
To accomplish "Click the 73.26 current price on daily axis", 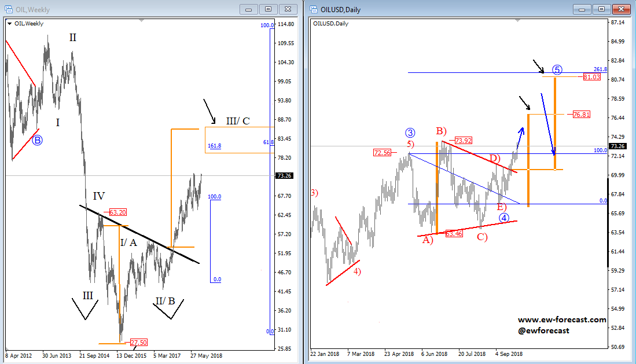I will (619, 146).
